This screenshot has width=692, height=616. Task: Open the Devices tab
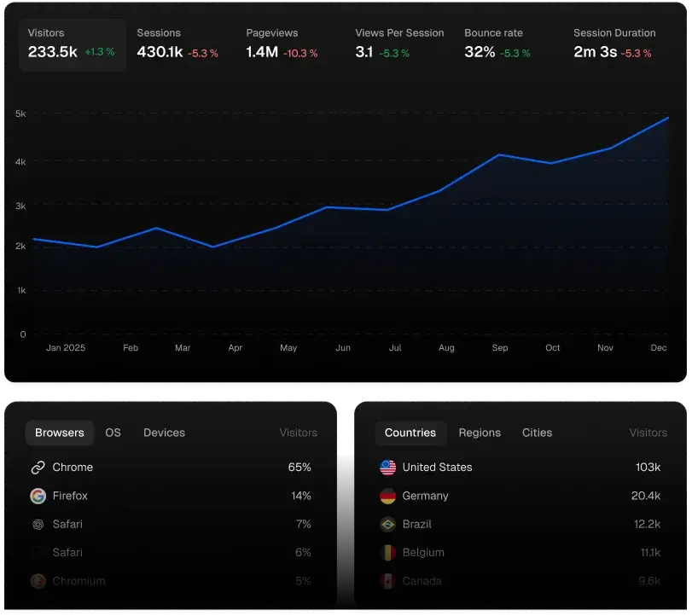pyautogui.click(x=164, y=433)
